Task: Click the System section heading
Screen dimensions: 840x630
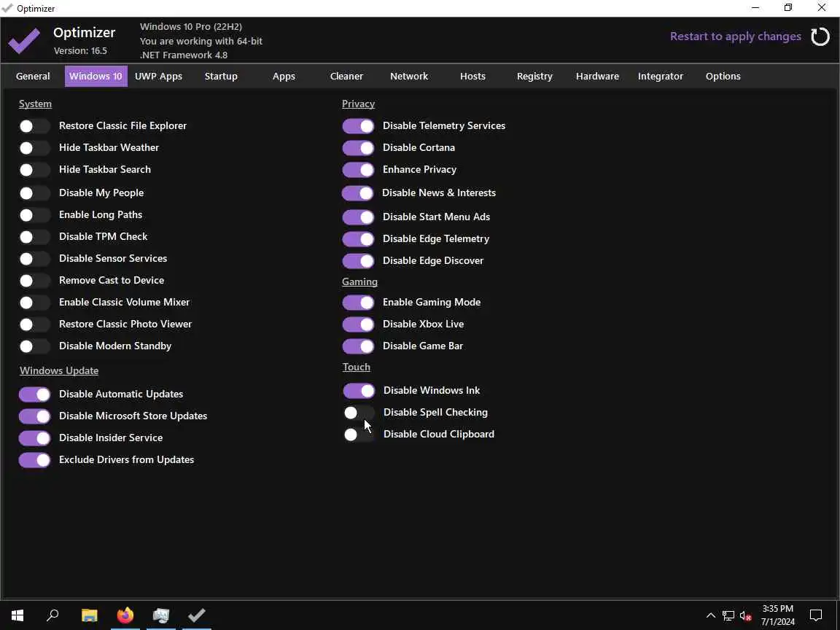Action: pos(35,104)
